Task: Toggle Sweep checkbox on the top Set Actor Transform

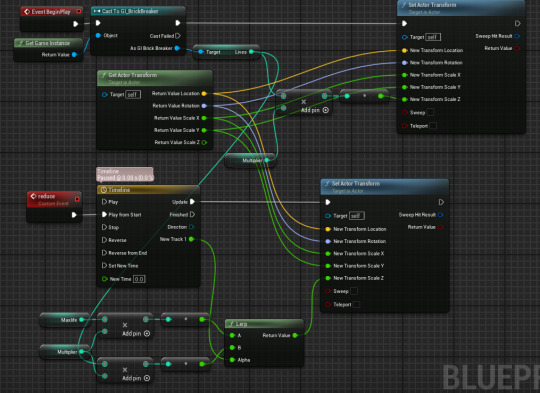Action: coord(430,112)
